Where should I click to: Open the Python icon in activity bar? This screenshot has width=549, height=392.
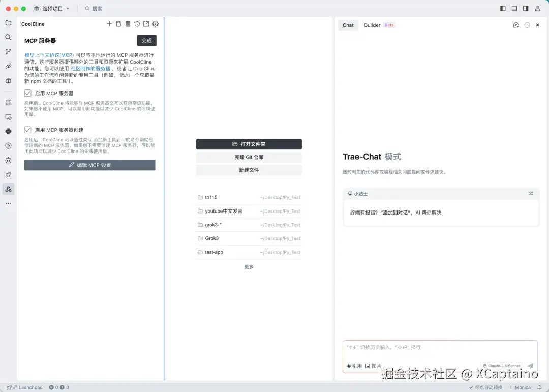pyautogui.click(x=9, y=131)
